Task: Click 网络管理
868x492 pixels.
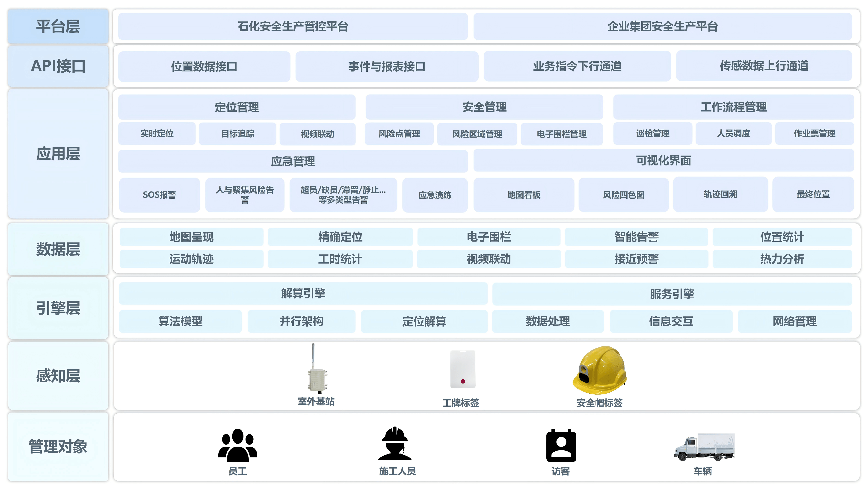Action: (x=795, y=321)
